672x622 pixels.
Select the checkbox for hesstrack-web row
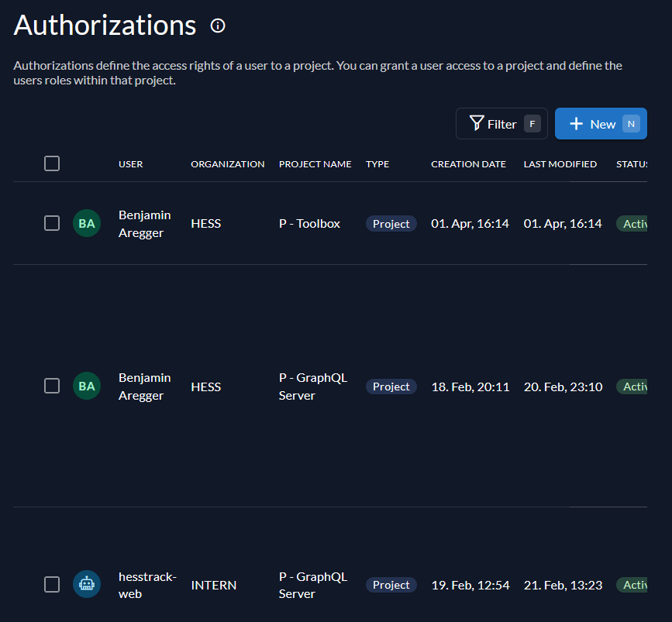[x=52, y=585]
